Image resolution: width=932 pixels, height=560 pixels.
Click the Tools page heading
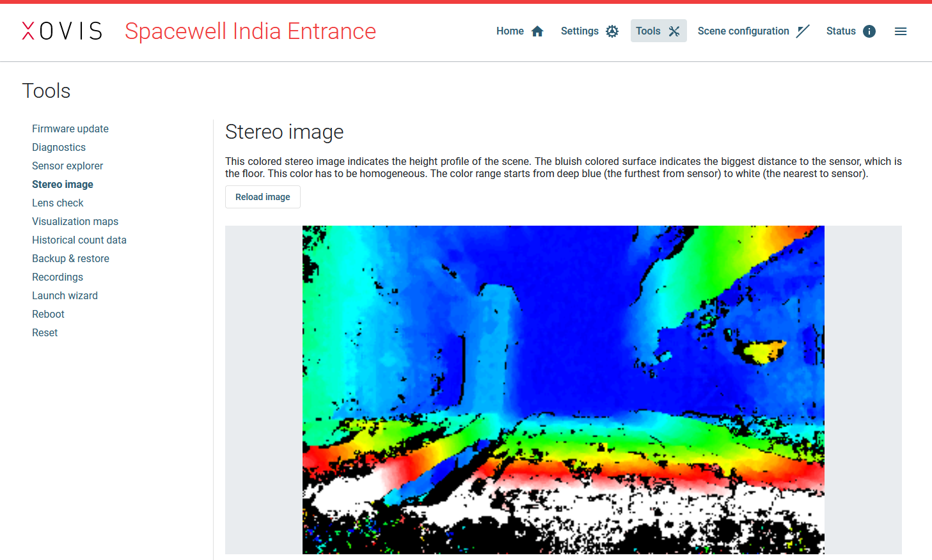(x=46, y=91)
